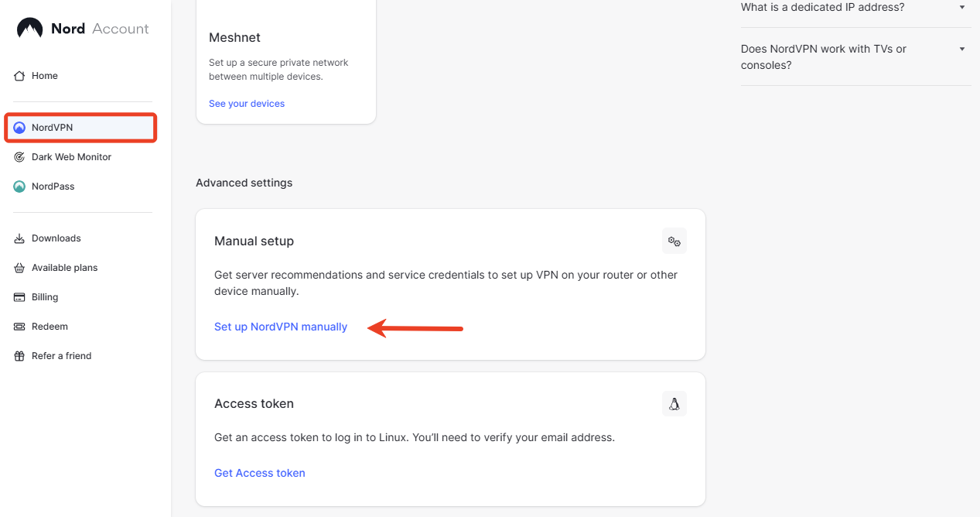Click the Linux penguin icon on Access token card

coord(674,404)
